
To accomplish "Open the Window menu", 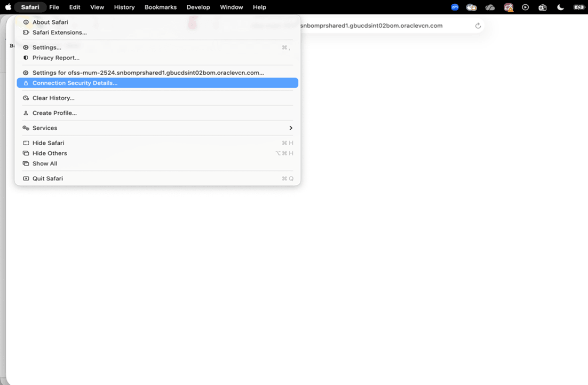I will click(x=232, y=7).
